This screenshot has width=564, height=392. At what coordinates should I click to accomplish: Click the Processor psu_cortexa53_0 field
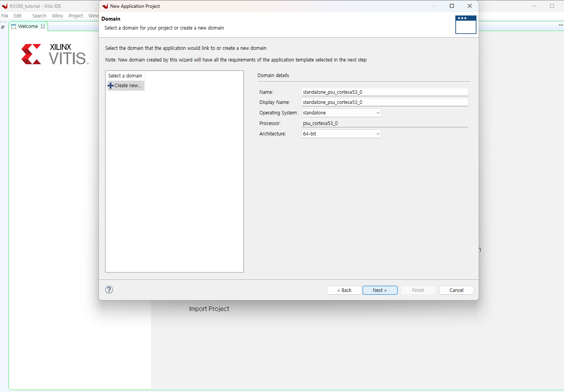[x=385, y=123]
